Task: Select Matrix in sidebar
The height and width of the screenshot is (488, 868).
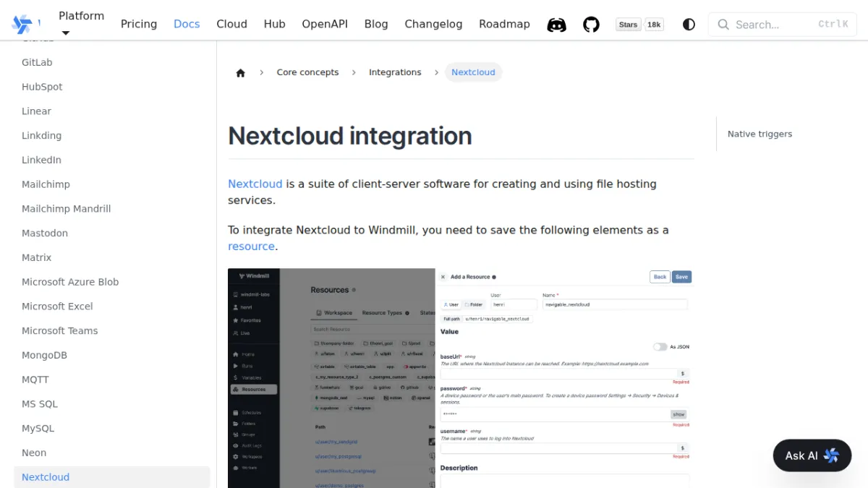Action: (x=36, y=257)
